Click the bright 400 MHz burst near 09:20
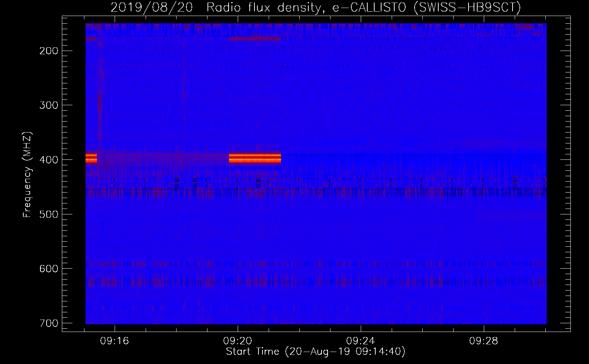 255,158
